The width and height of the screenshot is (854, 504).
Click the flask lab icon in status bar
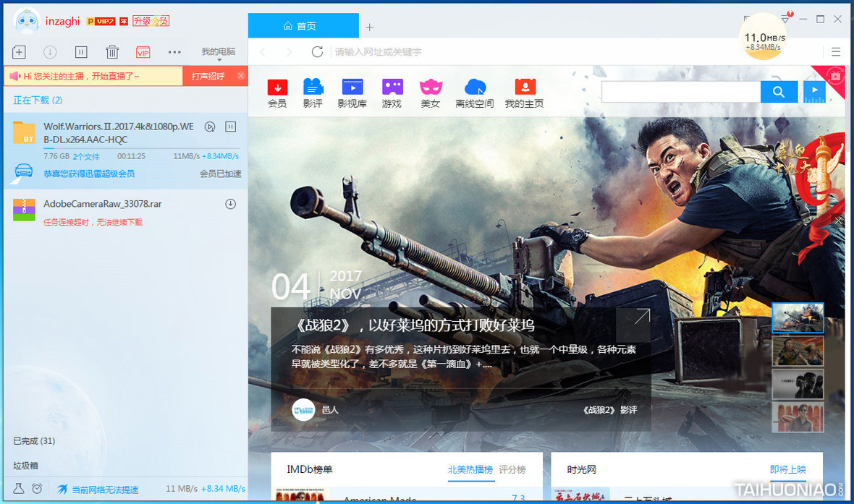coord(19,489)
